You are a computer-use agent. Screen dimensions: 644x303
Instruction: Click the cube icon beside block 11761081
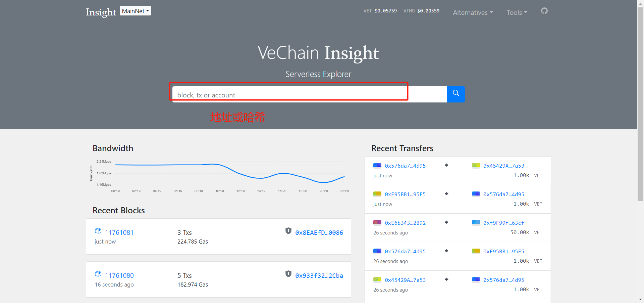coord(98,231)
